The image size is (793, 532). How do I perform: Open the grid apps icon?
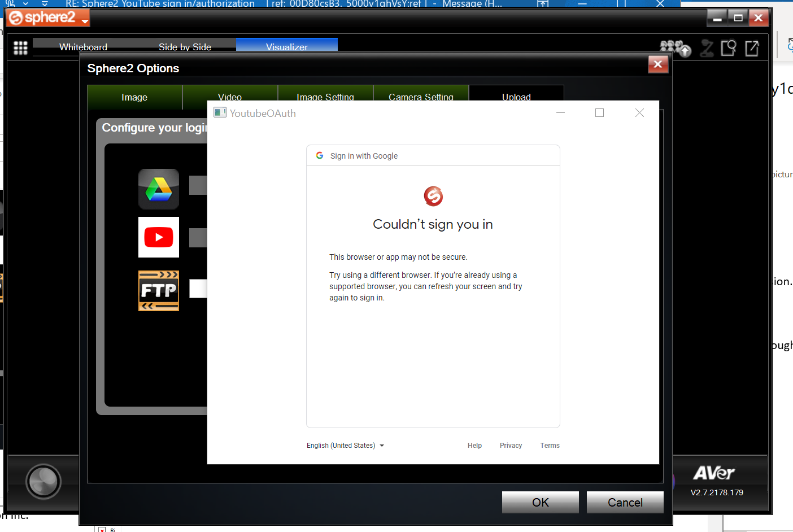20,48
